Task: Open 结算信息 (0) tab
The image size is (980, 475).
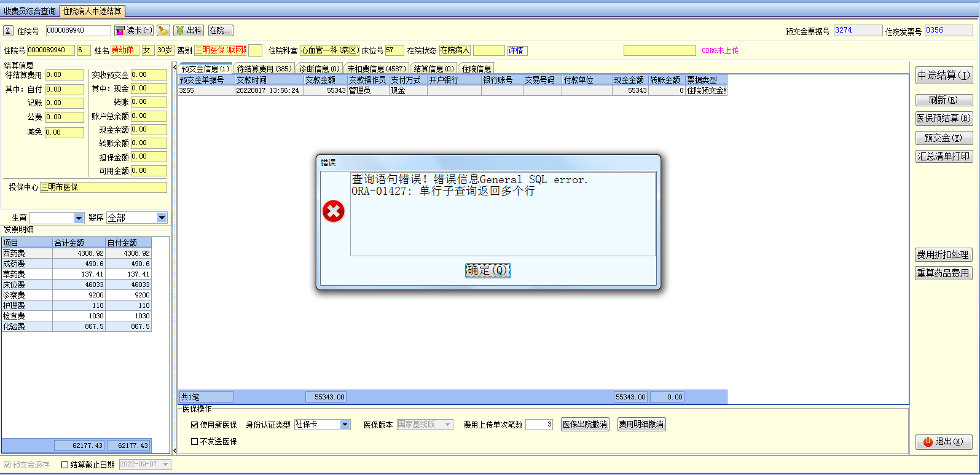Action: click(x=434, y=69)
